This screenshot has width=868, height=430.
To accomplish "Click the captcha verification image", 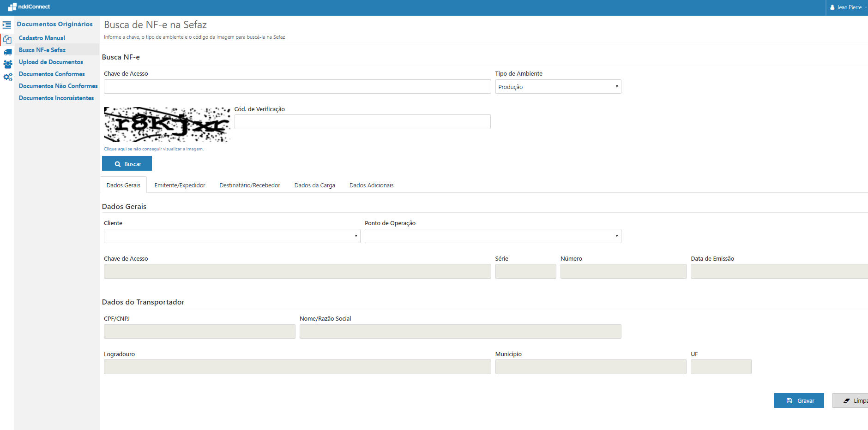I will coord(167,125).
